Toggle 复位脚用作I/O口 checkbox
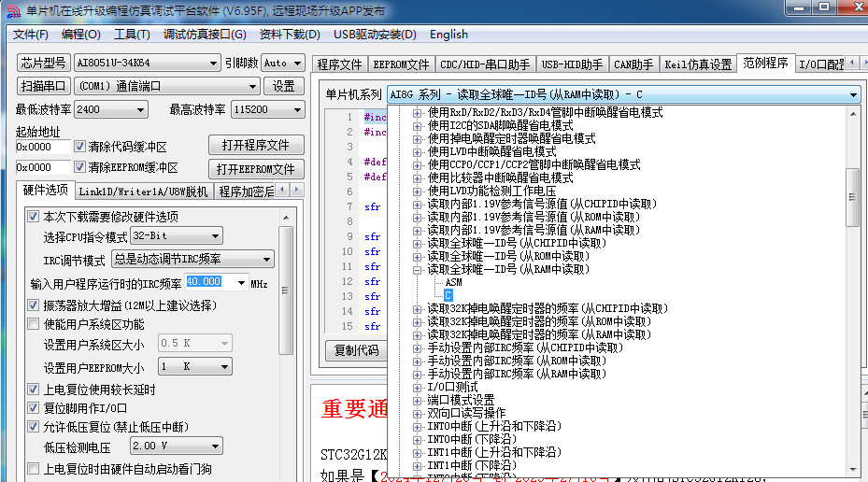This screenshot has width=868, height=482. coord(34,408)
